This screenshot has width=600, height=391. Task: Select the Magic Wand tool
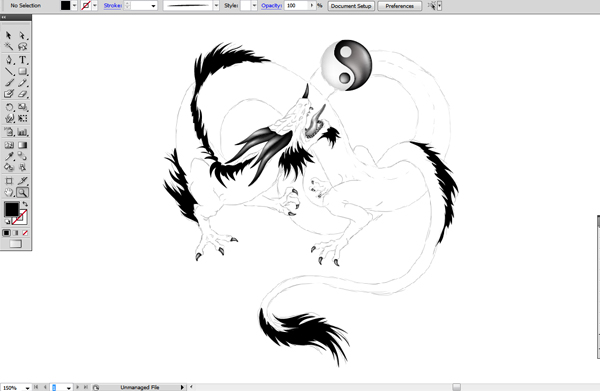point(8,47)
